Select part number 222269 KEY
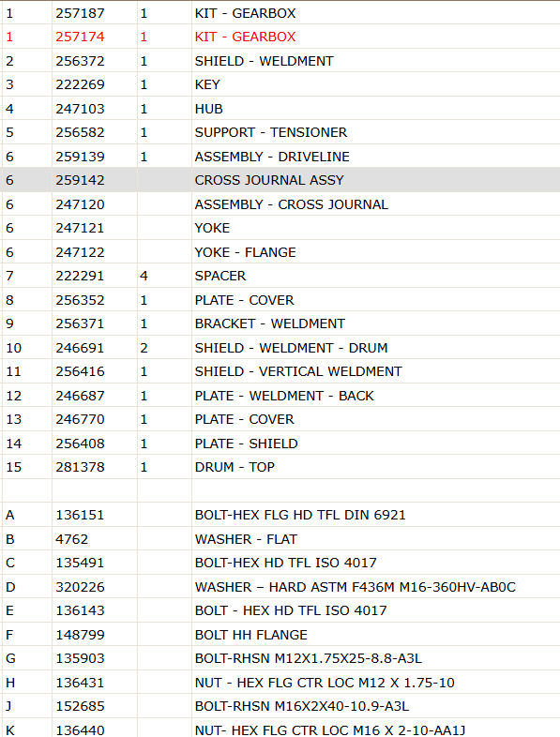560x737 pixels. tap(80, 84)
